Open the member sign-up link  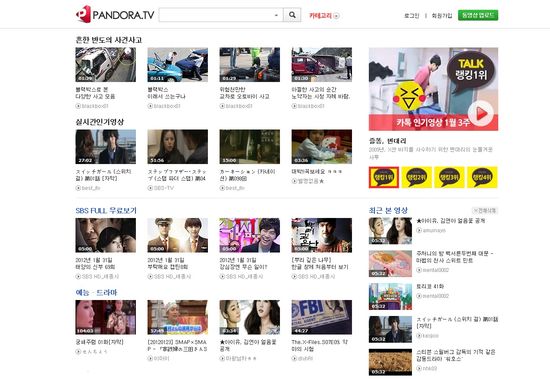click(442, 15)
